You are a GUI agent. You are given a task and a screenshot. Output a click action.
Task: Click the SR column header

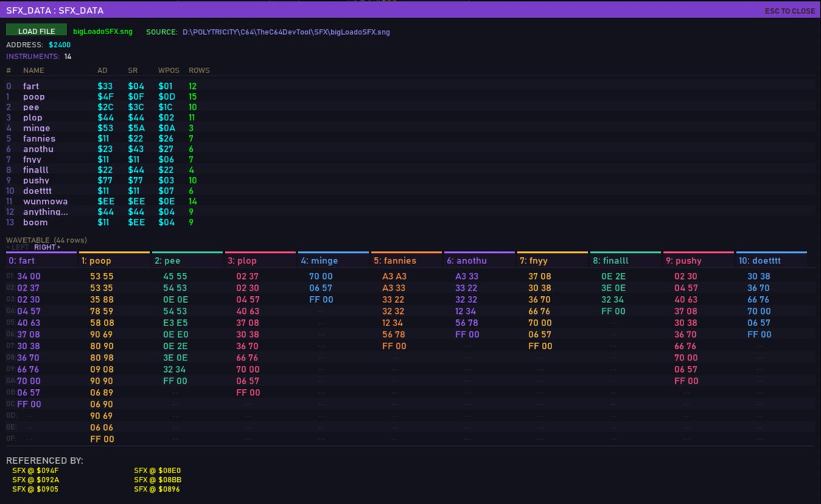[133, 70]
